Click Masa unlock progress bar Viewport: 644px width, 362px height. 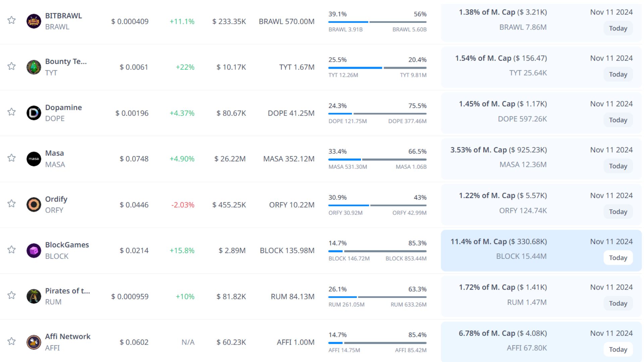coord(377,160)
